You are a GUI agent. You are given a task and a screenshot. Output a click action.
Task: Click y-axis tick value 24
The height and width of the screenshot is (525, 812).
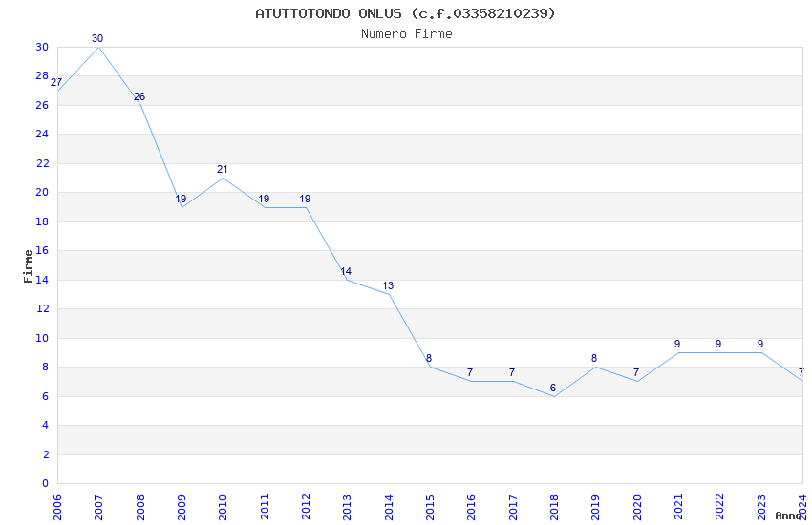pos(42,134)
